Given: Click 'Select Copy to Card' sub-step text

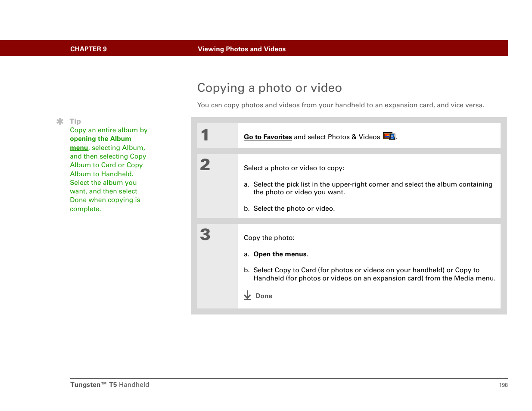Looking at the screenshot, I should coord(374,274).
